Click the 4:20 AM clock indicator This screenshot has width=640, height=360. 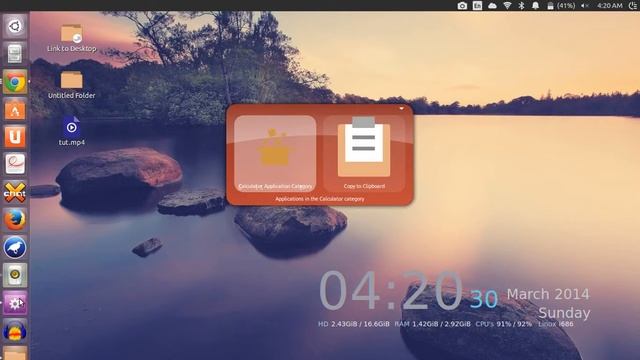tap(610, 5)
